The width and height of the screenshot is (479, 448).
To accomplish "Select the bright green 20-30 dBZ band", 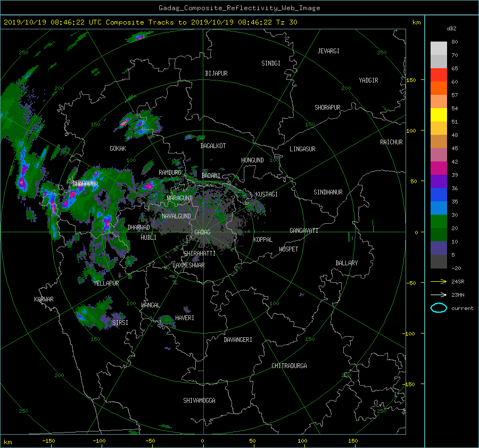I will (439, 222).
